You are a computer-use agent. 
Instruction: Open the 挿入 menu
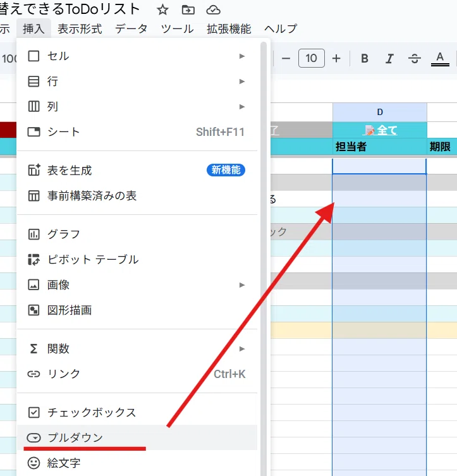34,29
